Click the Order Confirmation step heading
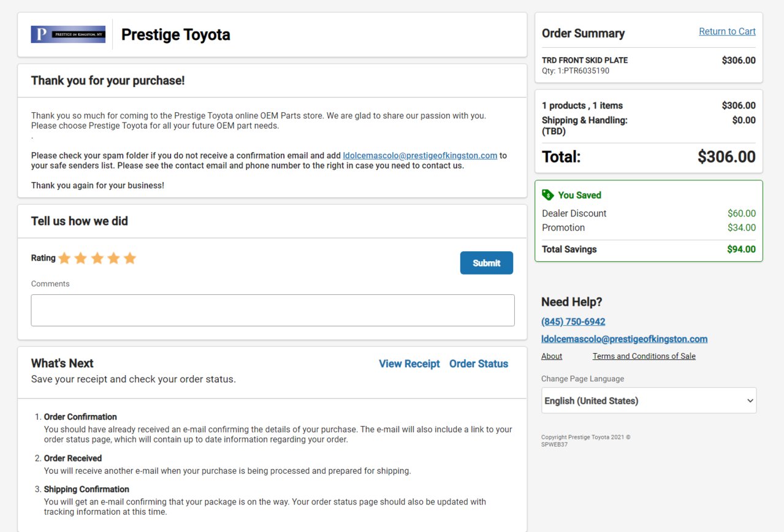The width and height of the screenshot is (784, 532). point(80,417)
